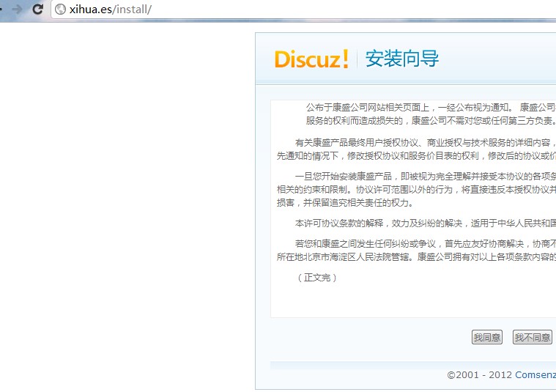
Task: Click line starting 相关的约束和限制
Action: click(x=416, y=190)
